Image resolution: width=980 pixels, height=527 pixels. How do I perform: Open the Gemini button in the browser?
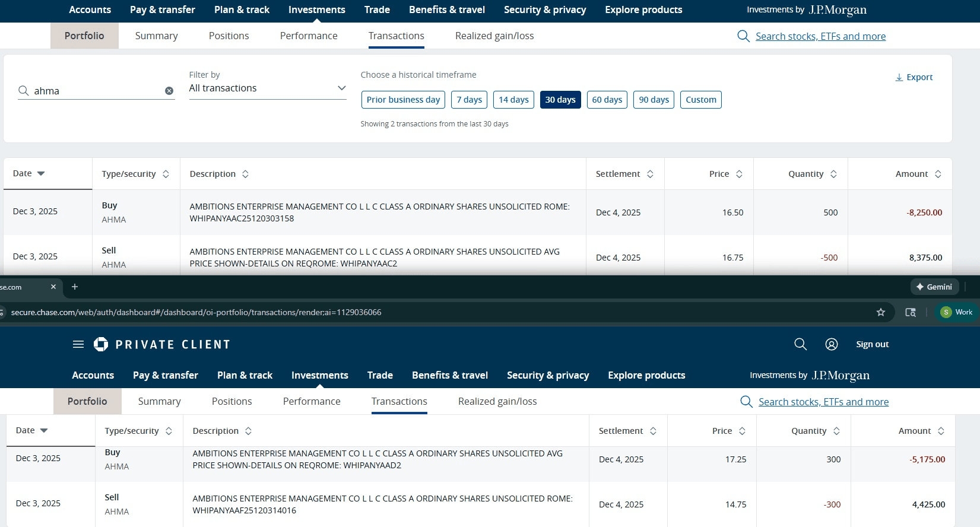(934, 287)
